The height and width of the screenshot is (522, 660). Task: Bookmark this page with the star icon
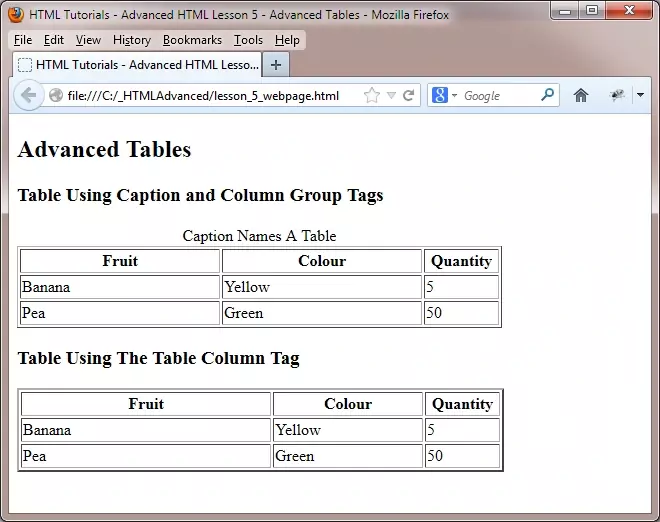[372, 96]
